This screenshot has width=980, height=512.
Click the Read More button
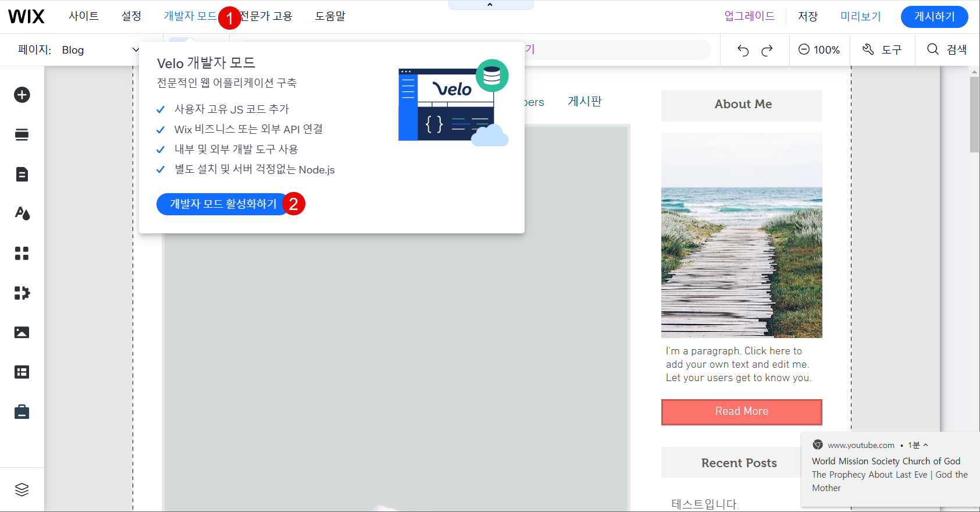pyautogui.click(x=742, y=412)
